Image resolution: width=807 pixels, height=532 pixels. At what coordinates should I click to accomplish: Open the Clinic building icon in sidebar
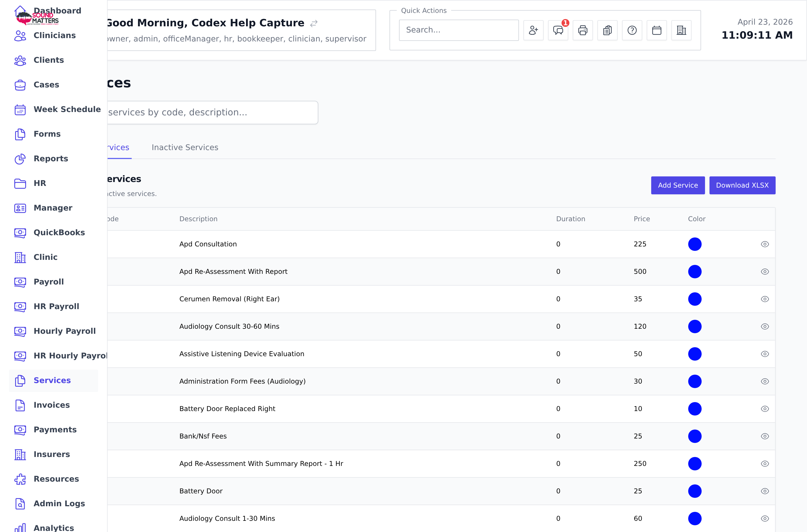(x=20, y=258)
